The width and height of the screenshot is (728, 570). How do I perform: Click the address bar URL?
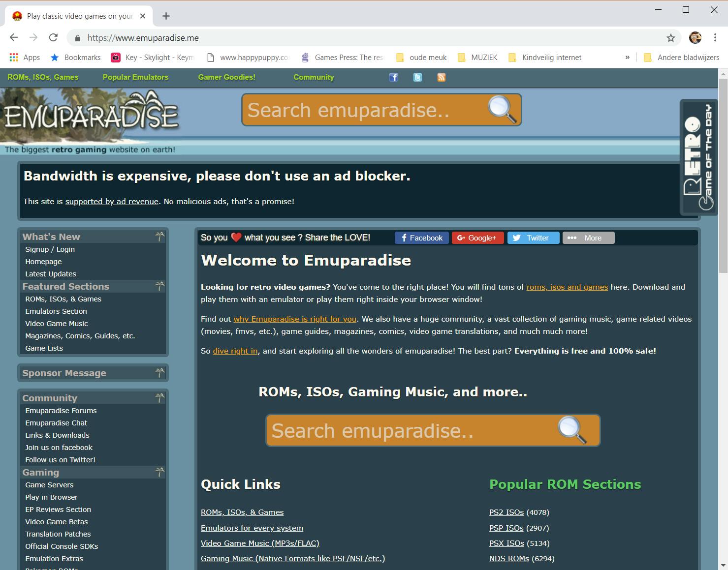[x=143, y=38]
